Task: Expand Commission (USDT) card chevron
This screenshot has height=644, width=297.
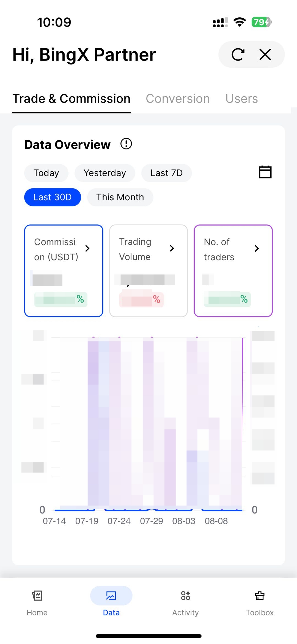Action: [x=87, y=248]
